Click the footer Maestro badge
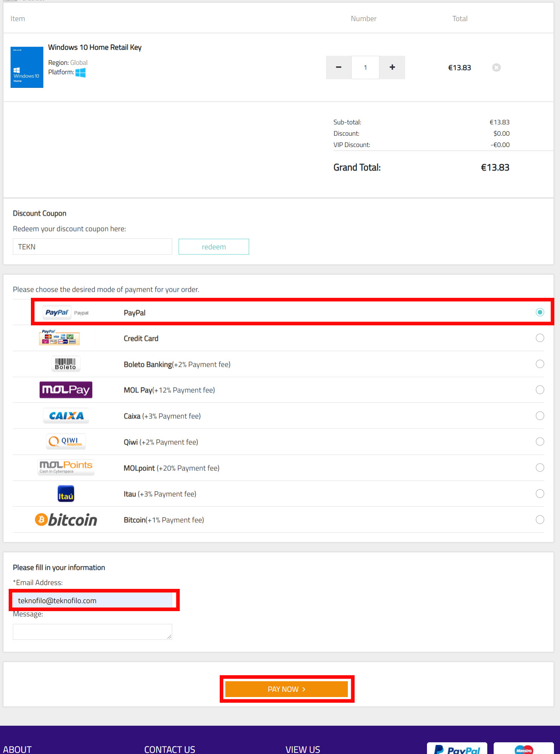 coord(524,748)
